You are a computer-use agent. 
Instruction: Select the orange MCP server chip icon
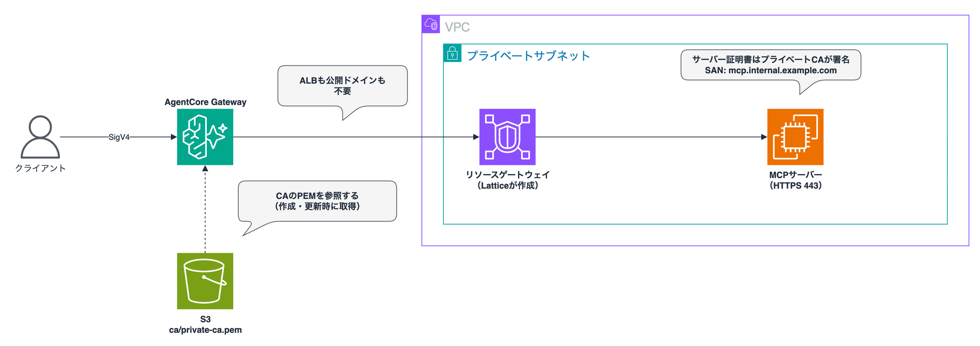pyautogui.click(x=795, y=137)
